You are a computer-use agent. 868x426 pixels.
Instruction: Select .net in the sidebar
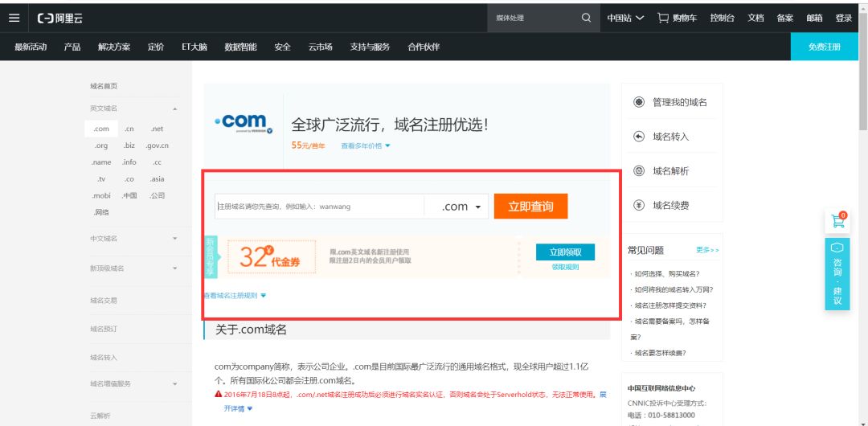[158, 129]
